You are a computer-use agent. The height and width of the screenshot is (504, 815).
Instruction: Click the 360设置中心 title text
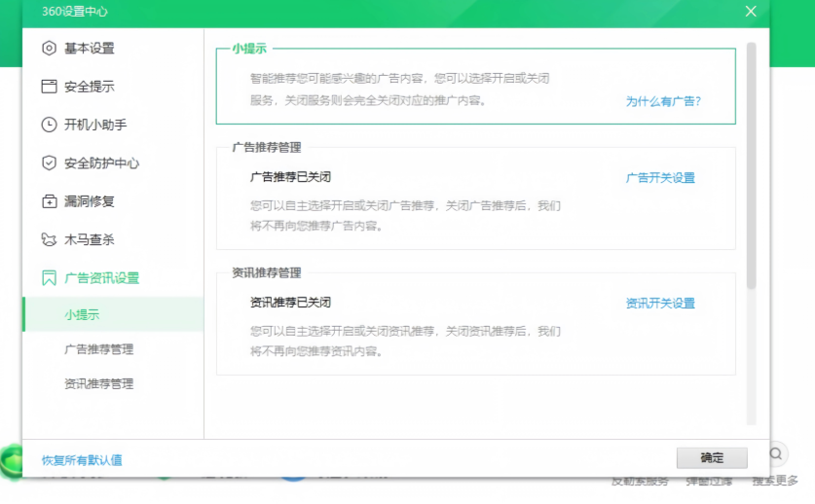tap(75, 12)
